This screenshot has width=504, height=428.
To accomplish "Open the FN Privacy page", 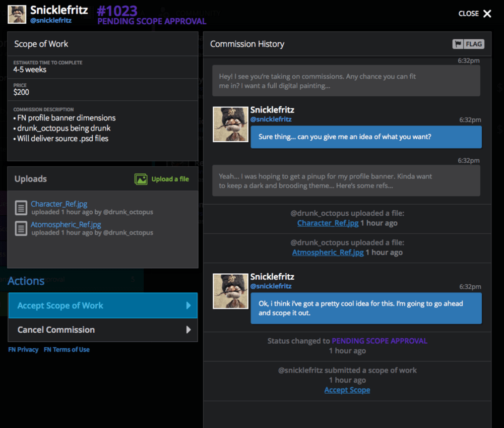I will point(23,349).
